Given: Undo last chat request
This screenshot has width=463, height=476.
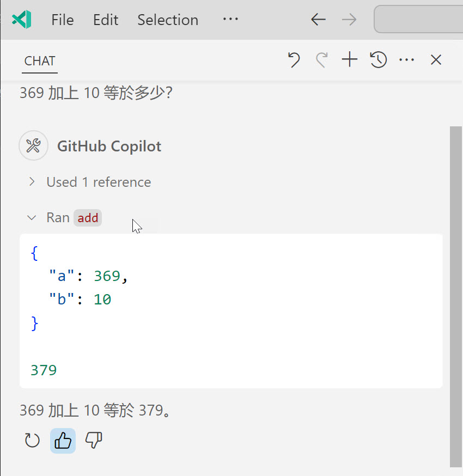Looking at the screenshot, I should point(294,60).
